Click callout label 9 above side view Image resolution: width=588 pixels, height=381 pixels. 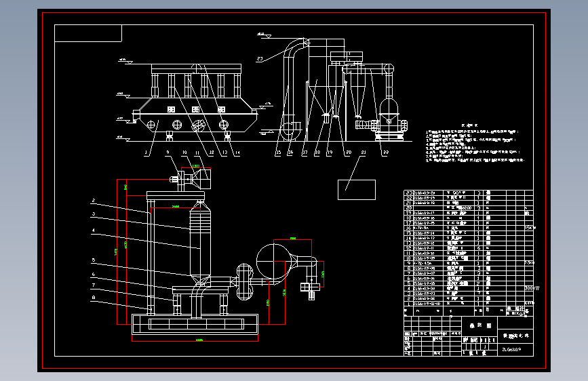tap(168, 153)
